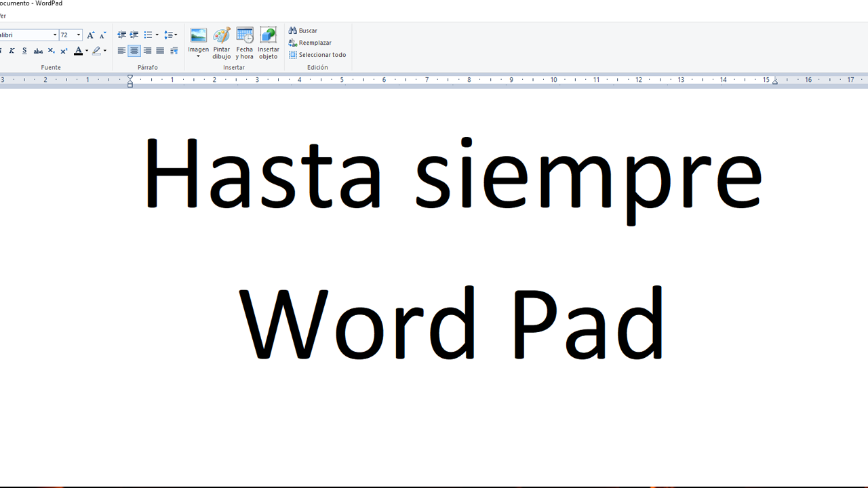Viewport: 868px width, 488px height.
Task: Justify the paragraph text
Action: point(160,51)
